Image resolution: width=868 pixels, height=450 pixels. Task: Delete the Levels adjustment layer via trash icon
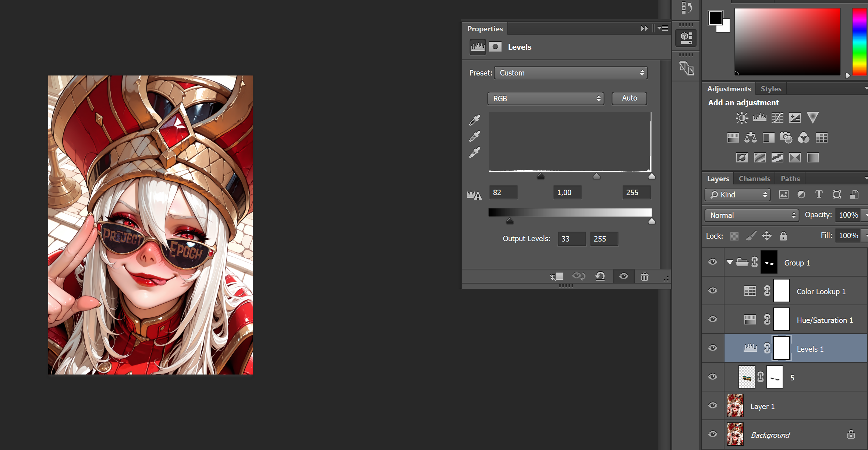tap(645, 276)
